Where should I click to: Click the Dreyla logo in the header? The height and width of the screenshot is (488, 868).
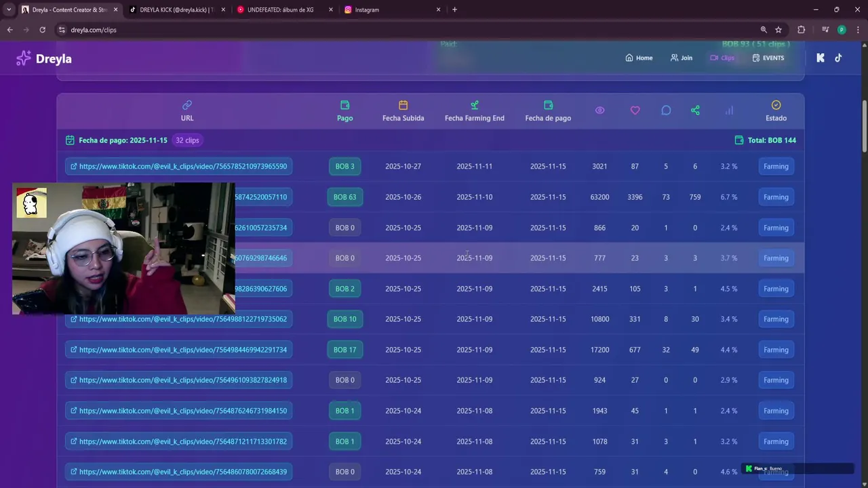pos(44,58)
